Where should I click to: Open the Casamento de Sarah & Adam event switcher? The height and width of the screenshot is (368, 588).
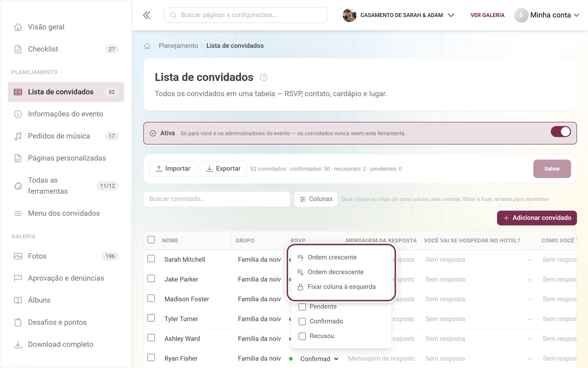point(399,15)
